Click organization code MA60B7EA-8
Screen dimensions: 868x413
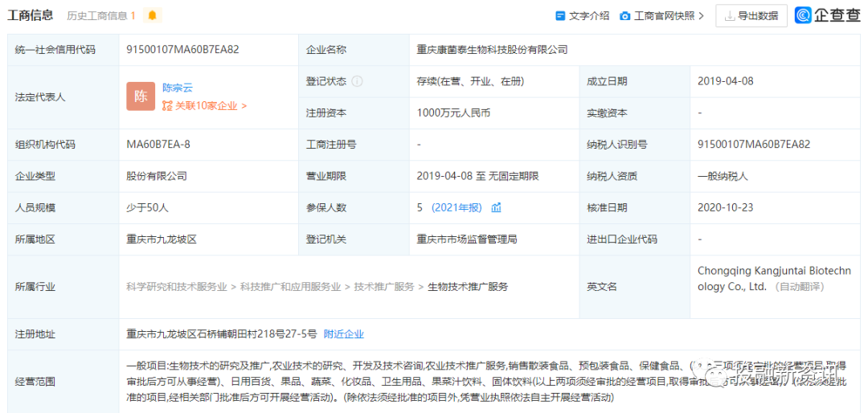coord(158,145)
